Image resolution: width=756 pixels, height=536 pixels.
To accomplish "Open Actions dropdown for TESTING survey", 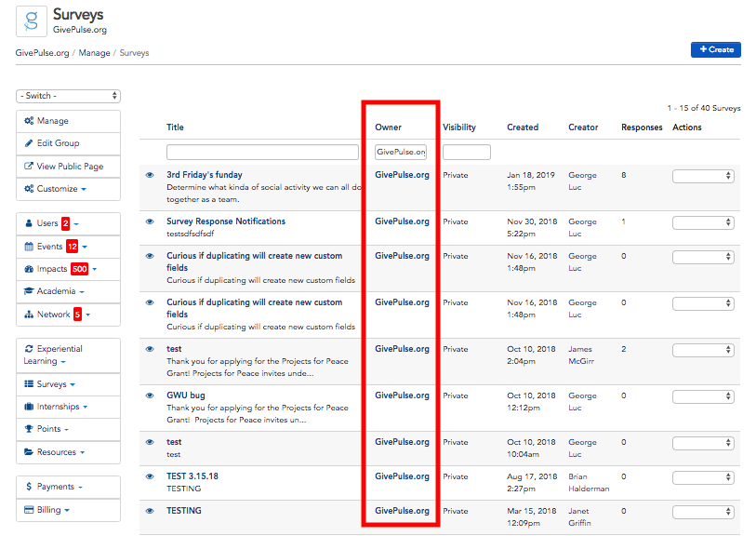I will point(703,512).
